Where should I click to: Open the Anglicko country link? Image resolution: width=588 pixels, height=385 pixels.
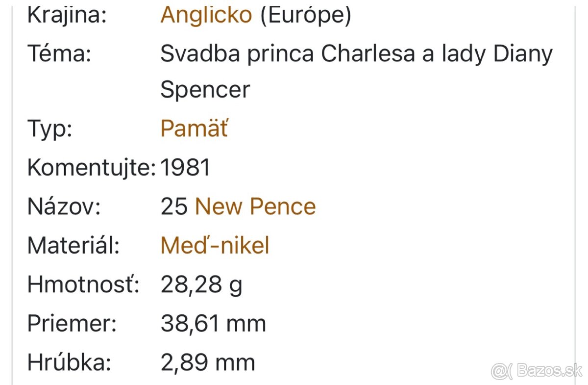coord(206,15)
